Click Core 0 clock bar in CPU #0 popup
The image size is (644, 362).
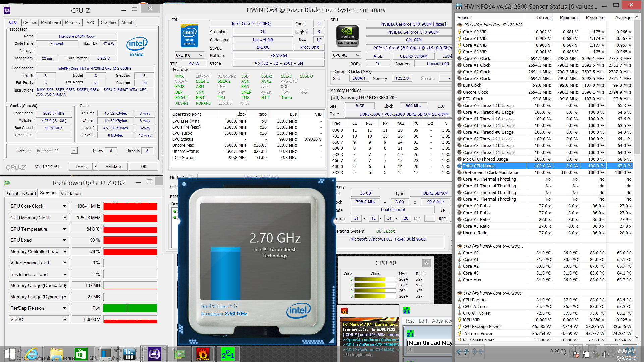point(375,279)
